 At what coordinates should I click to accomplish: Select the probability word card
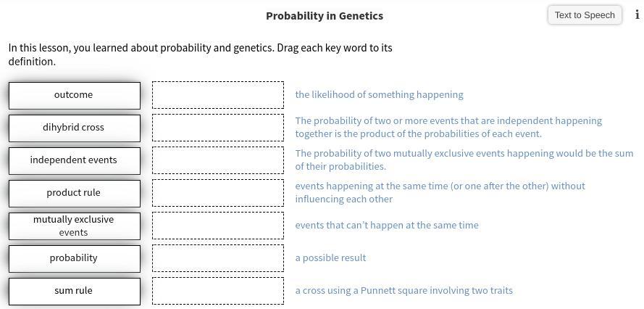point(74,258)
